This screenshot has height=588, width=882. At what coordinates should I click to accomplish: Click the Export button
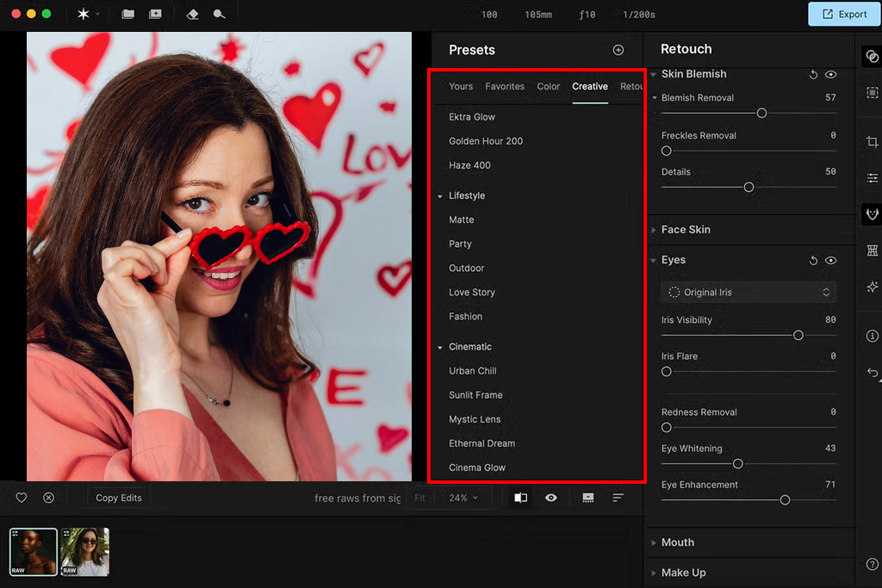(844, 14)
